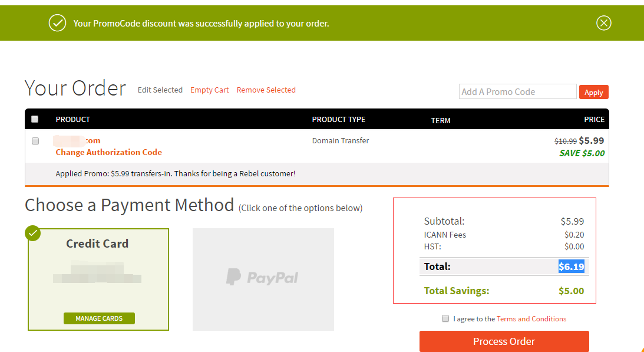The width and height of the screenshot is (644, 352).
Task: Click the Empty Cart link
Action: click(x=210, y=90)
